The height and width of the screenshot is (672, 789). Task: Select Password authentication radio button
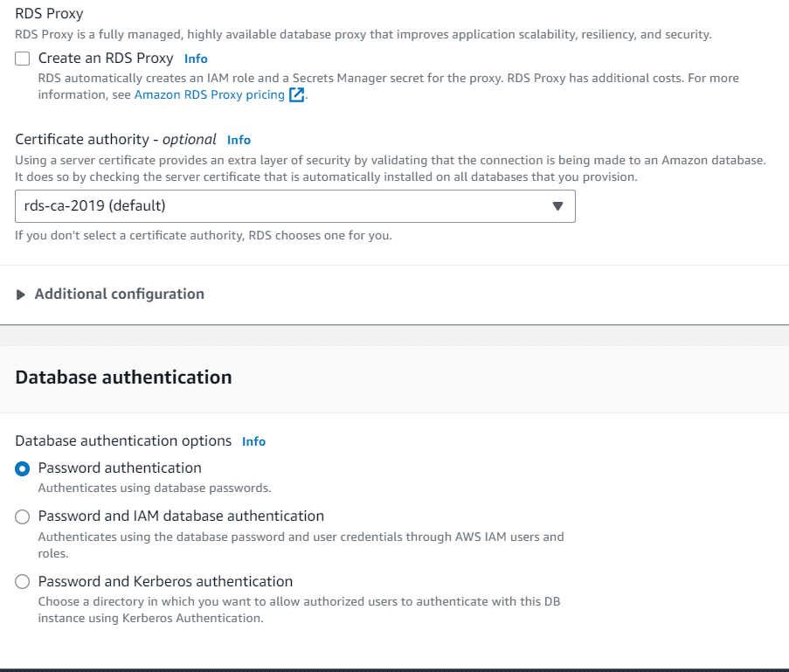pos(22,468)
